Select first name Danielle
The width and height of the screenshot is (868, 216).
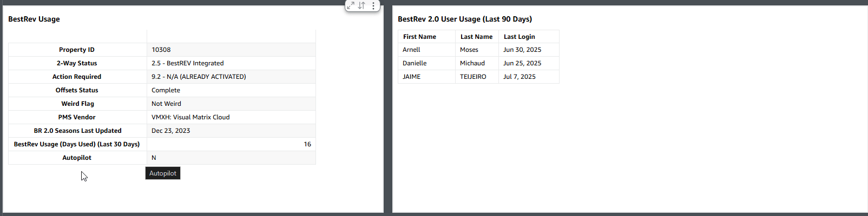(415, 63)
